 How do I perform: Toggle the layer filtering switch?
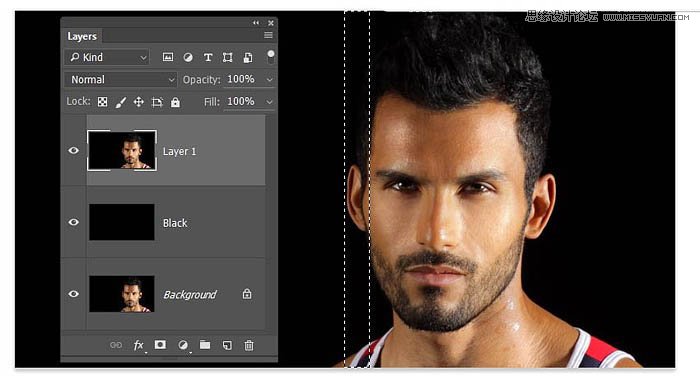coord(271,56)
